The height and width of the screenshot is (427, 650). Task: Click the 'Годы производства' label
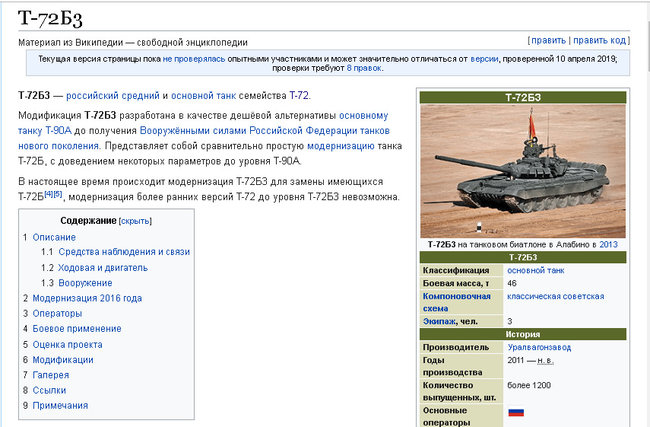coord(452,366)
